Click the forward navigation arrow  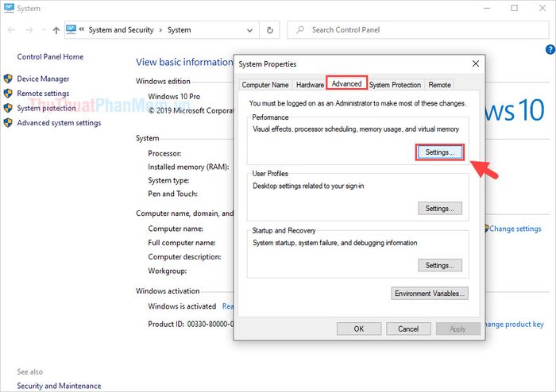pos(29,30)
